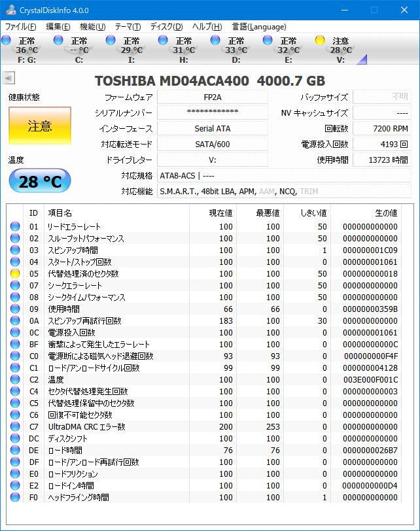Click raw value 003E000F001C
The width and height of the screenshot is (420, 531).
370,379
